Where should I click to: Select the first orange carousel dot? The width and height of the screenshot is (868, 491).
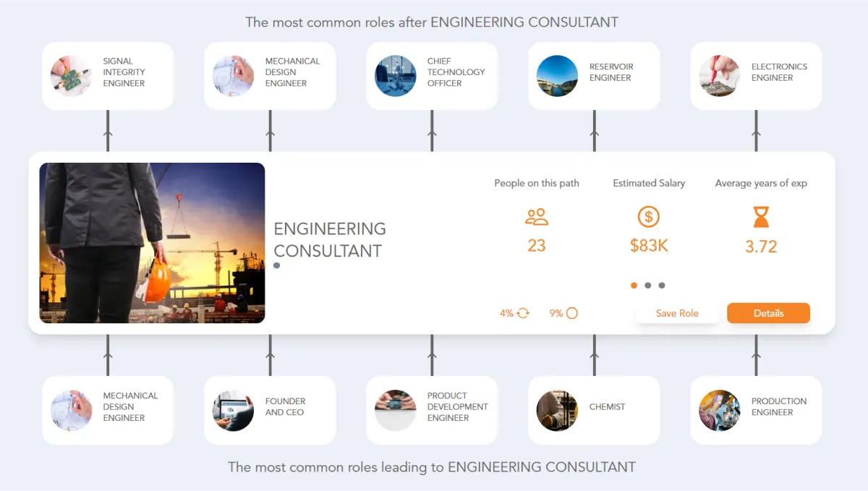coord(634,286)
